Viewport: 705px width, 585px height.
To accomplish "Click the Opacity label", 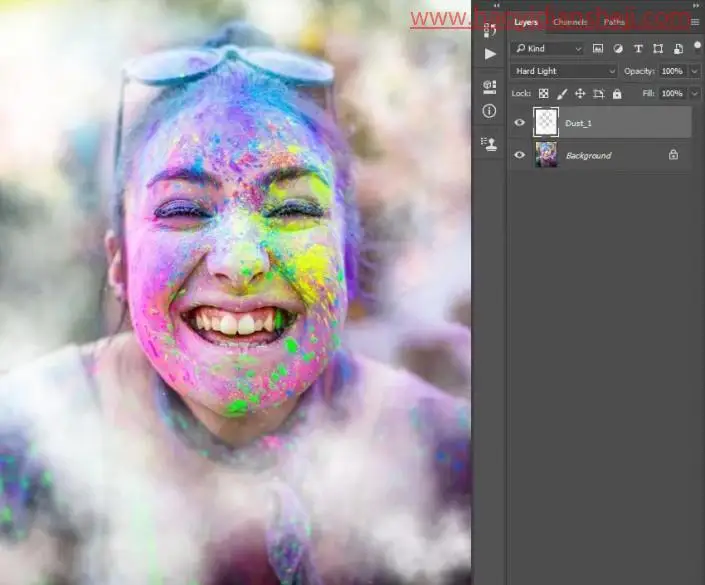I will [x=639, y=71].
